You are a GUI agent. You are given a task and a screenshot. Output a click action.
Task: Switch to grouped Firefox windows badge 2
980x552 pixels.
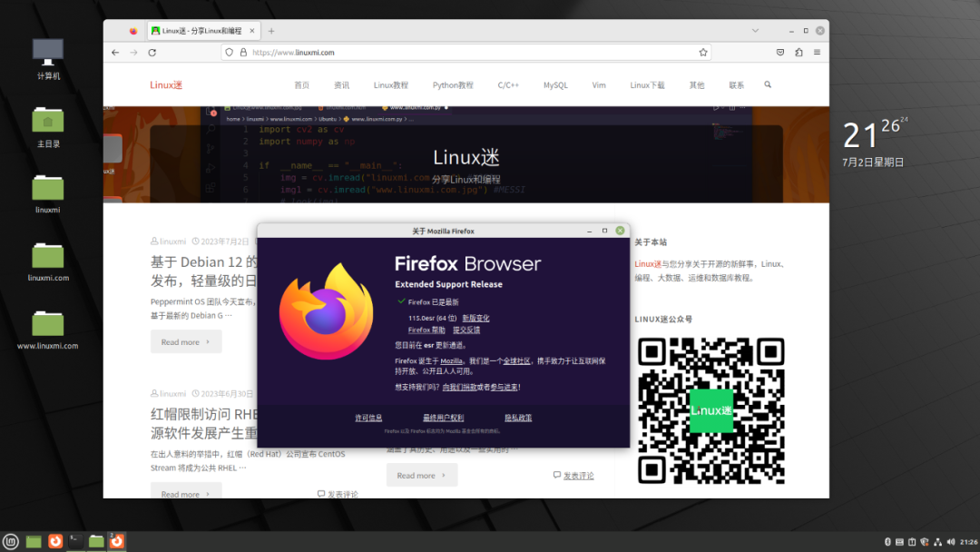(117, 541)
